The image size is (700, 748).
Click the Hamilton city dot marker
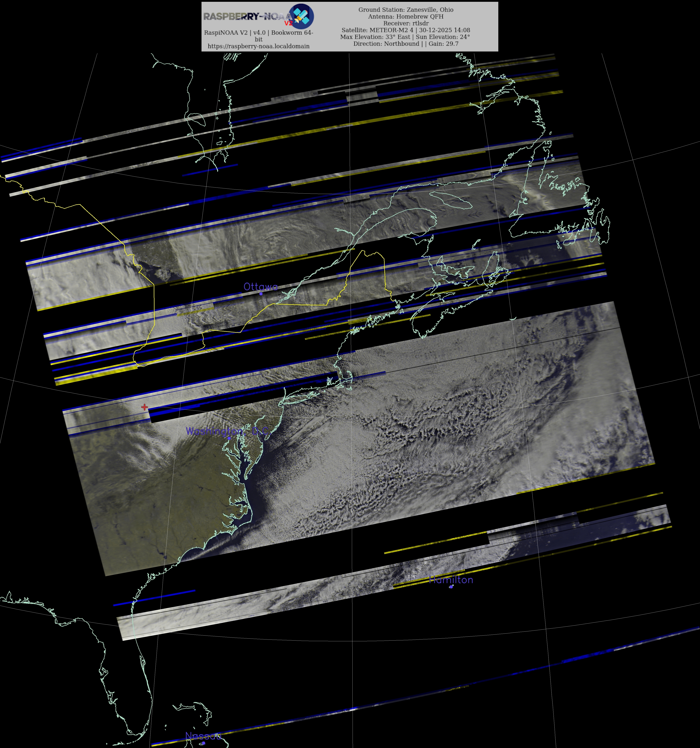click(451, 587)
